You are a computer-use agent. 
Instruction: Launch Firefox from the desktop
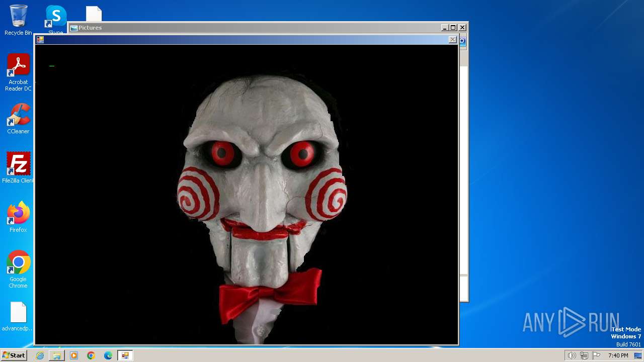coord(18,217)
